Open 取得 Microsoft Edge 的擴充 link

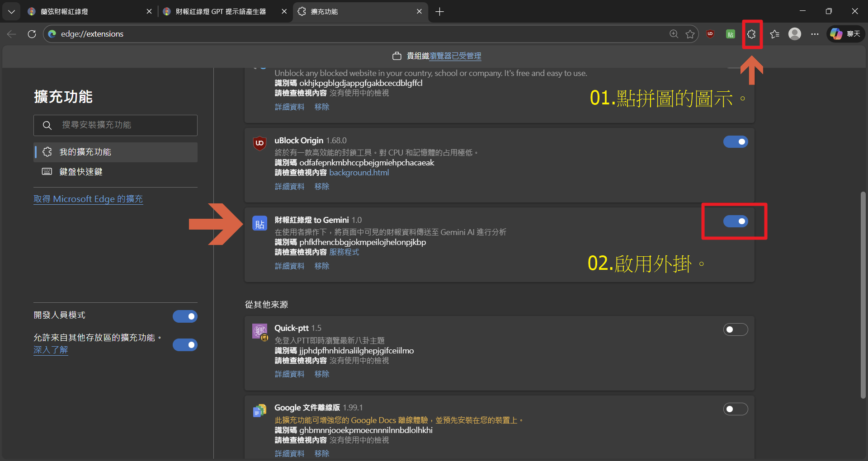(x=88, y=199)
